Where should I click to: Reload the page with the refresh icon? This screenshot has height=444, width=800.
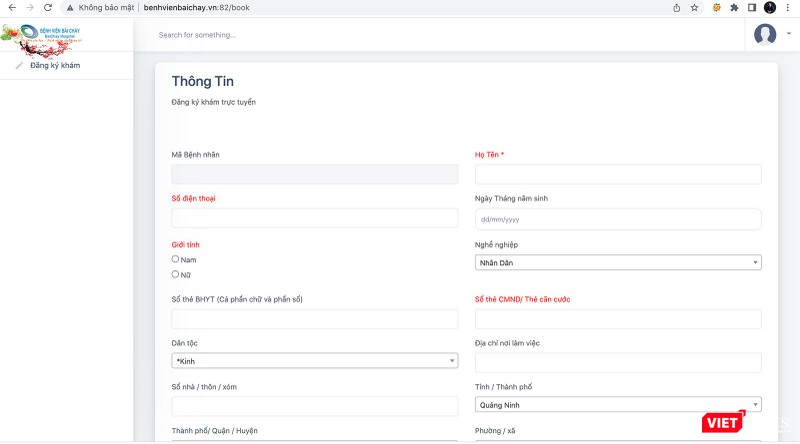[47, 7]
